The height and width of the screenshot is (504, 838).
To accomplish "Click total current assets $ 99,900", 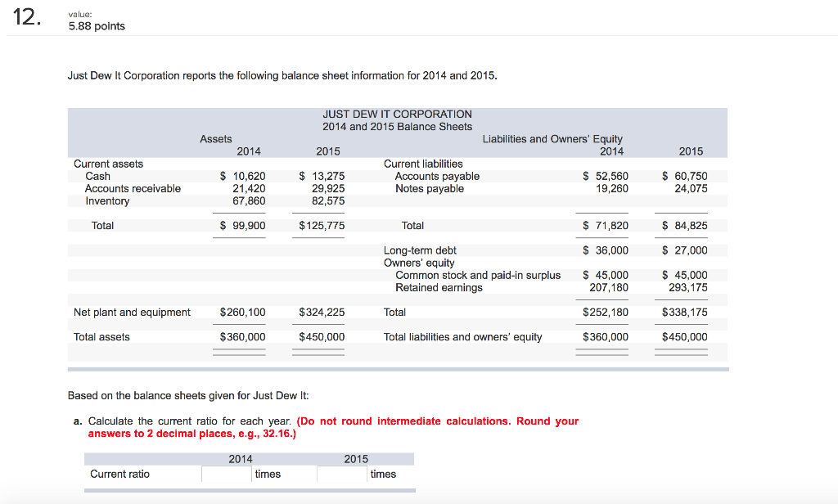I will 242,226.
